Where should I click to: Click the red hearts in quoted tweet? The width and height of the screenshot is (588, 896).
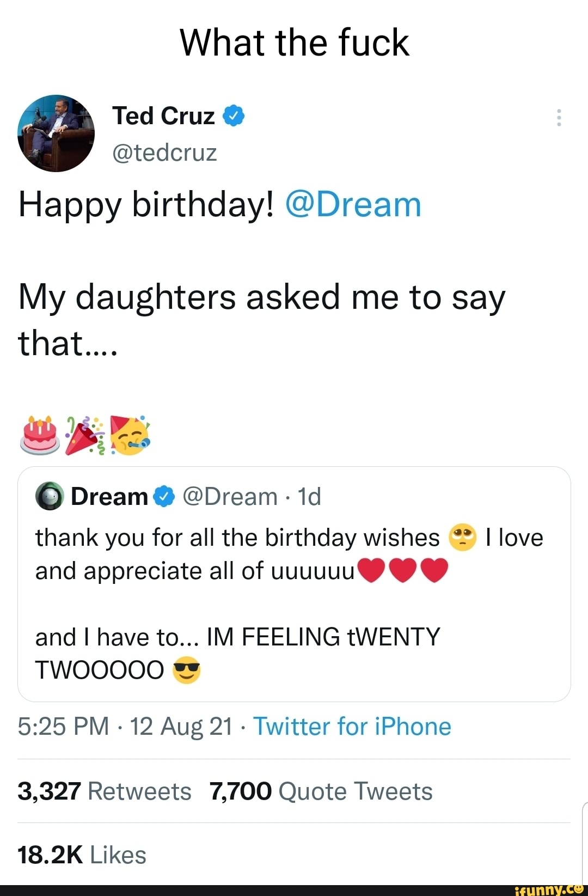click(403, 570)
